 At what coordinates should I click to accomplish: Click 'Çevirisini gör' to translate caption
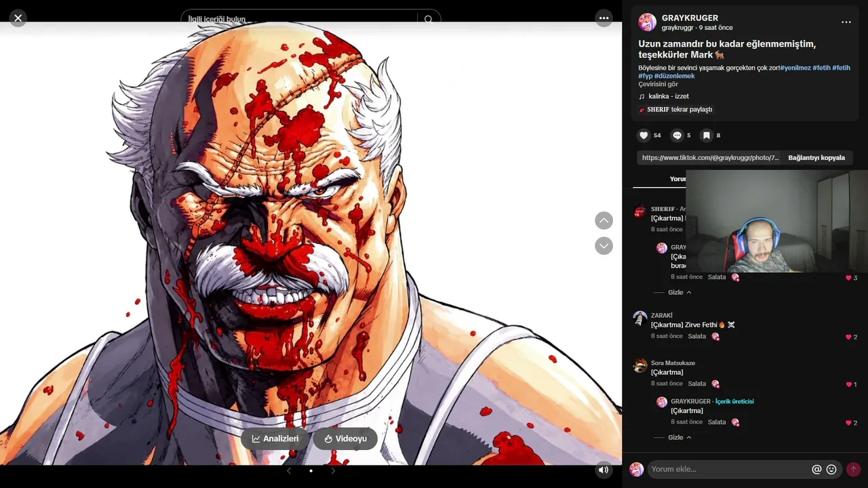[658, 84]
